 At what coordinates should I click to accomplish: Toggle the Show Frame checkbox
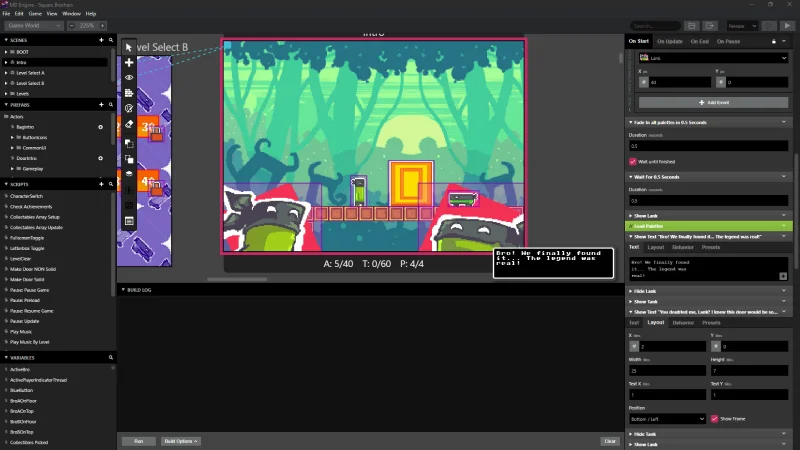[x=715, y=419]
